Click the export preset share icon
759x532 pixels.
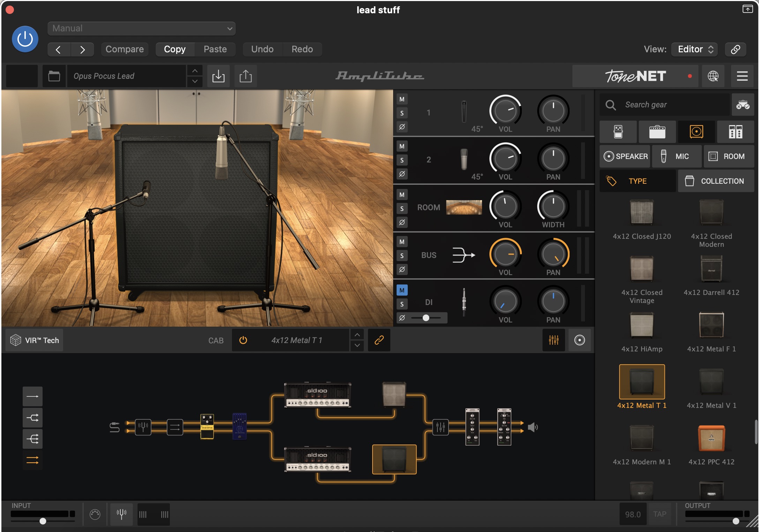pos(246,76)
